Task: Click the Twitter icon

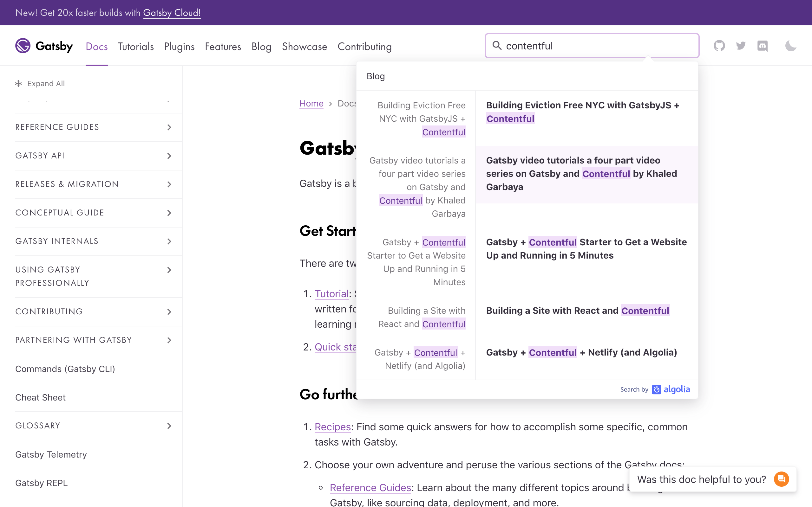Action: pos(741,46)
